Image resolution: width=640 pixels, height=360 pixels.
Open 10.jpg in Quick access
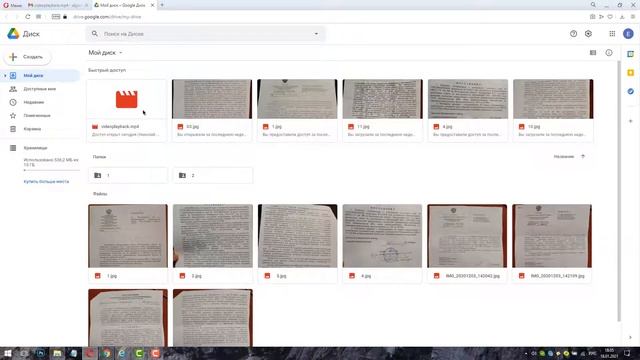(553, 110)
